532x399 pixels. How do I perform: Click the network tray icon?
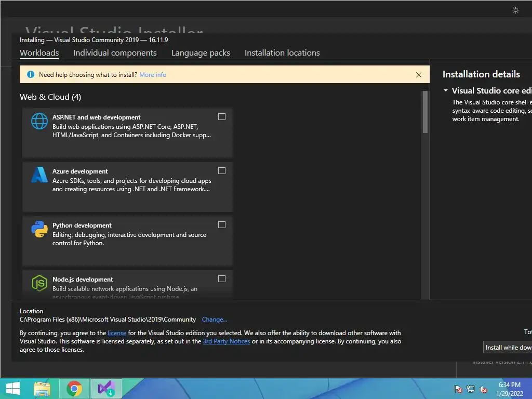pyautogui.click(x=471, y=389)
